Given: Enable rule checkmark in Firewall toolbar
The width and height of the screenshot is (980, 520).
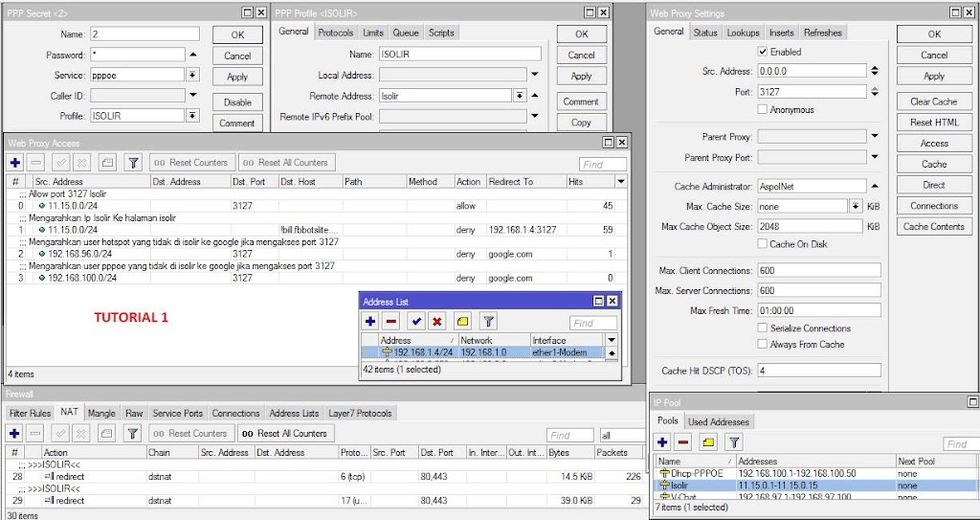Looking at the screenshot, I should (60, 433).
